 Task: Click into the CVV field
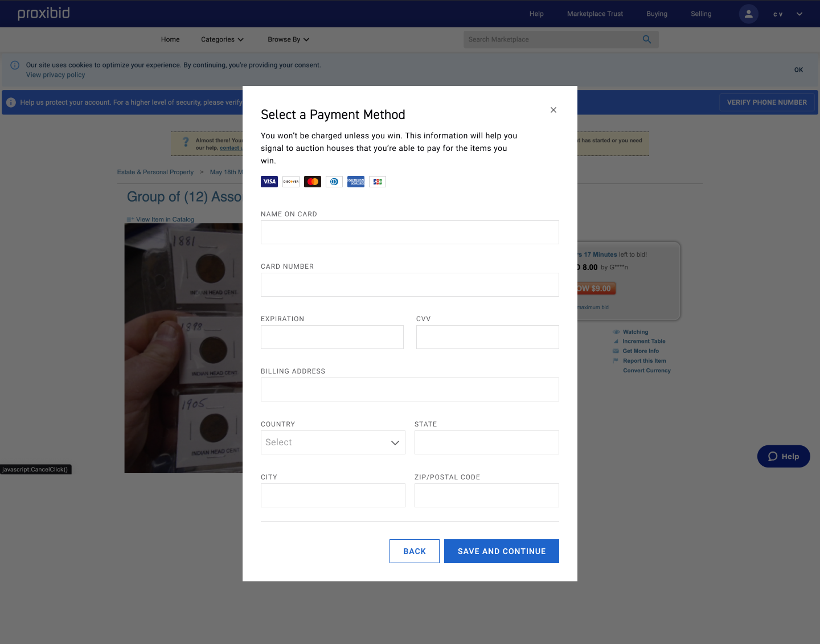point(487,337)
